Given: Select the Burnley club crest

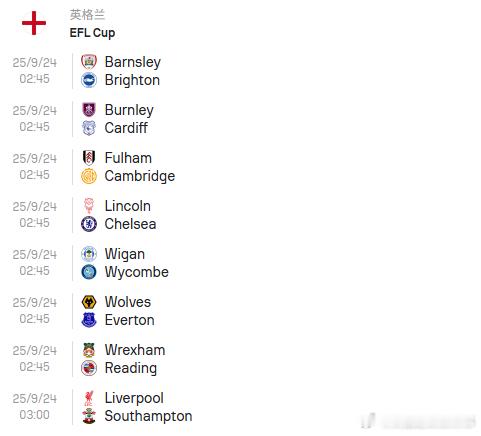Looking at the screenshot, I should click(89, 110).
